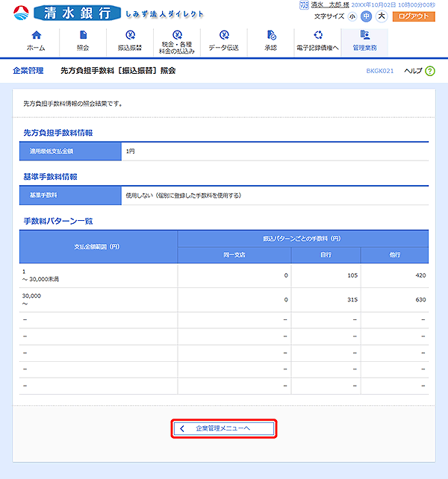
Task: Click the データ伝送 icon
Action: 223,36
